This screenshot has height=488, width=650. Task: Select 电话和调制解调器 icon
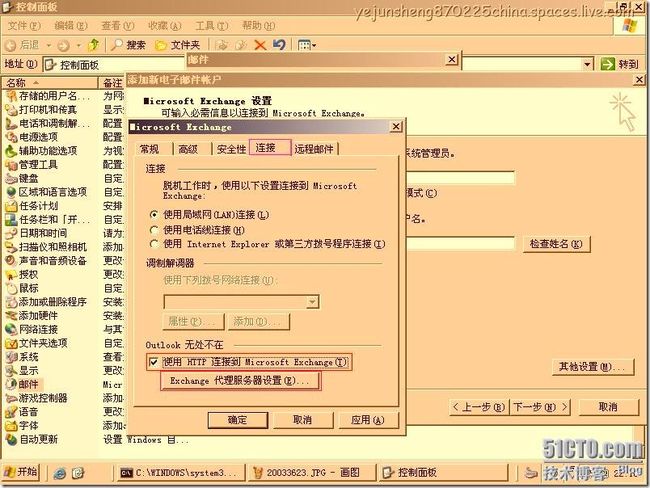[x=11, y=123]
